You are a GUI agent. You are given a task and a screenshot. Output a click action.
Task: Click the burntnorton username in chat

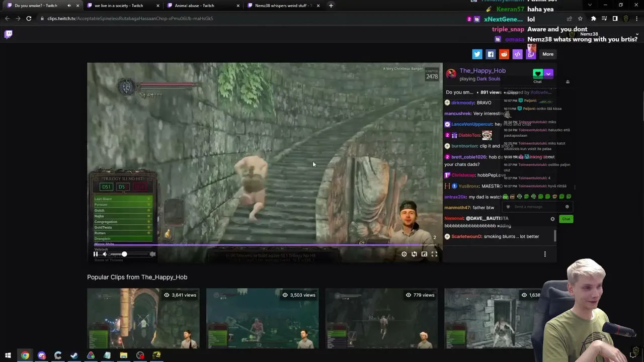pos(464,146)
